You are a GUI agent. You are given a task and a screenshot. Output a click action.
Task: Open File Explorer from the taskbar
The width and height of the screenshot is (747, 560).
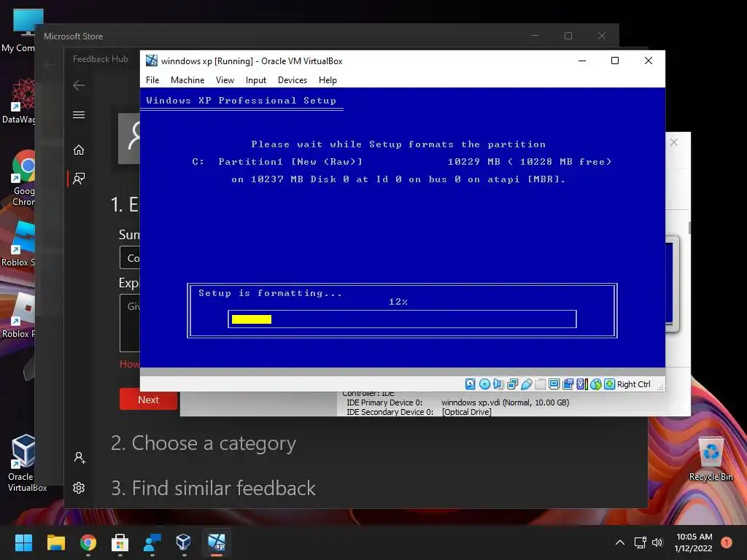click(55, 542)
